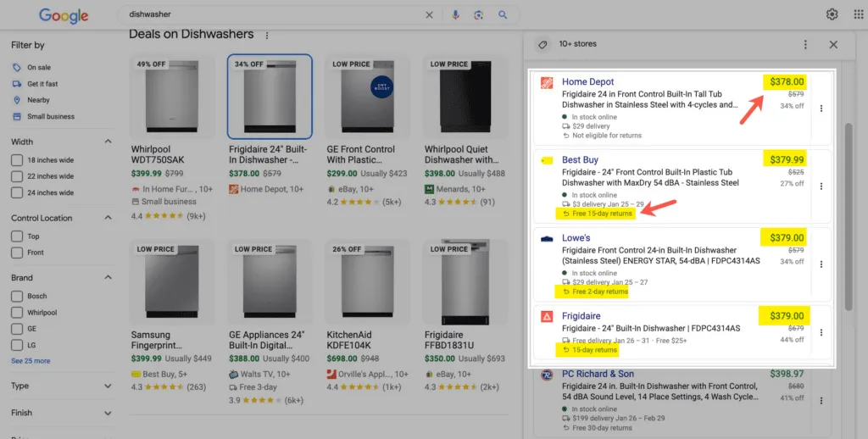Open Lowe's offer three-dot menu
868x439 pixels.
coord(821,264)
